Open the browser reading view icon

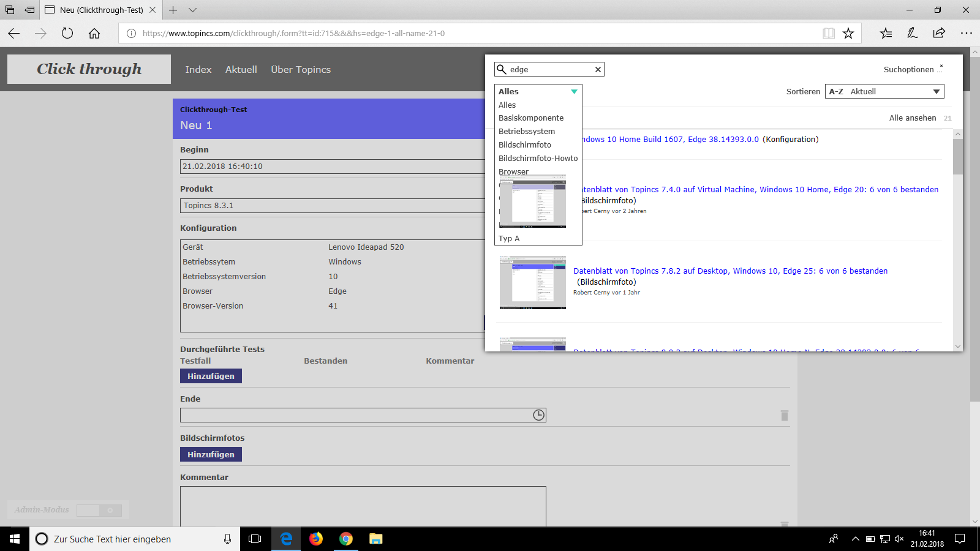tap(828, 34)
